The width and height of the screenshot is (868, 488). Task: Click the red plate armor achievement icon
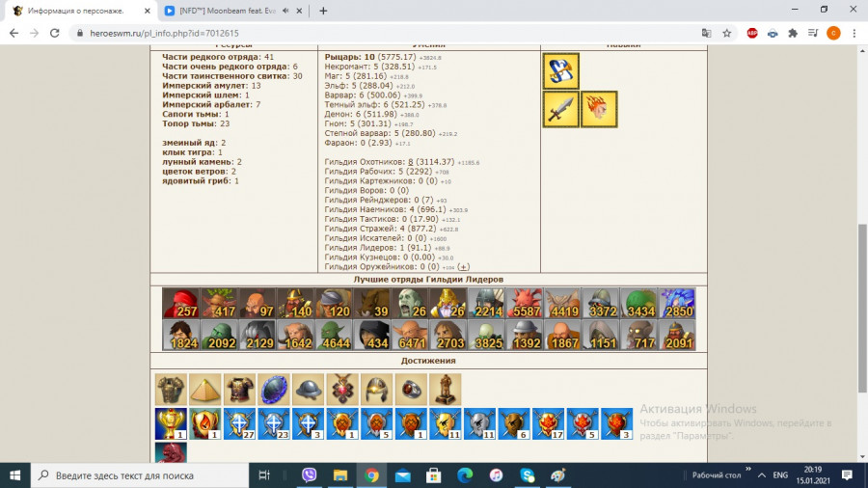click(x=239, y=390)
